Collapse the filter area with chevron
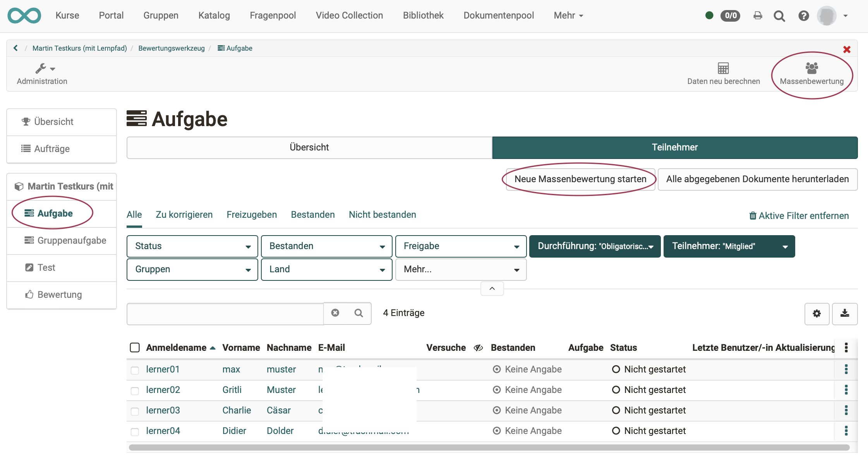Image resolution: width=868 pixels, height=468 pixels. (492, 289)
